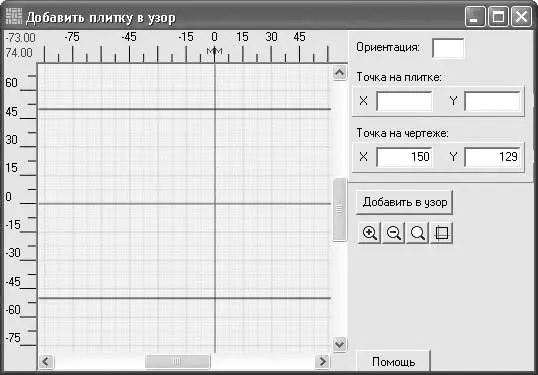Open help with the Помощь button
Image resolution: width=538 pixels, height=375 pixels.
pos(393,362)
